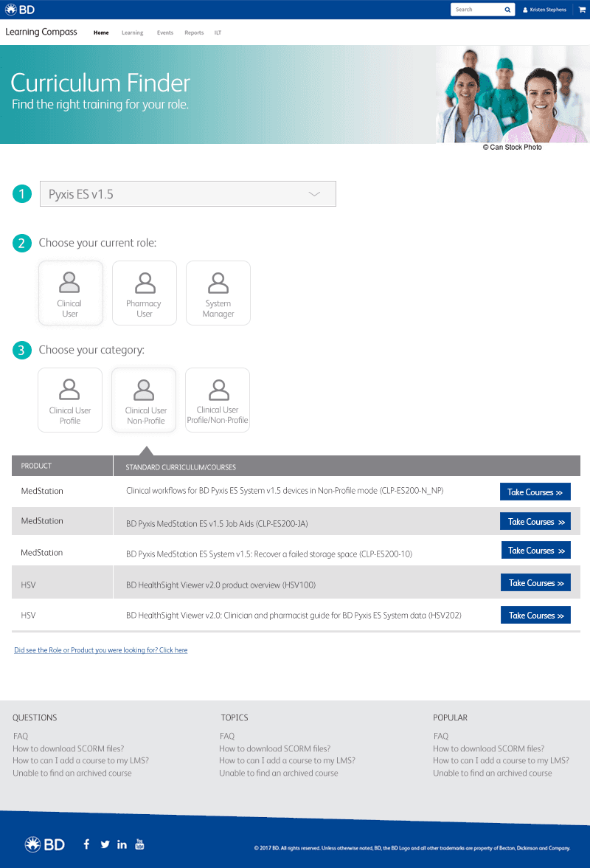Click the search magnifier icon

(x=507, y=10)
